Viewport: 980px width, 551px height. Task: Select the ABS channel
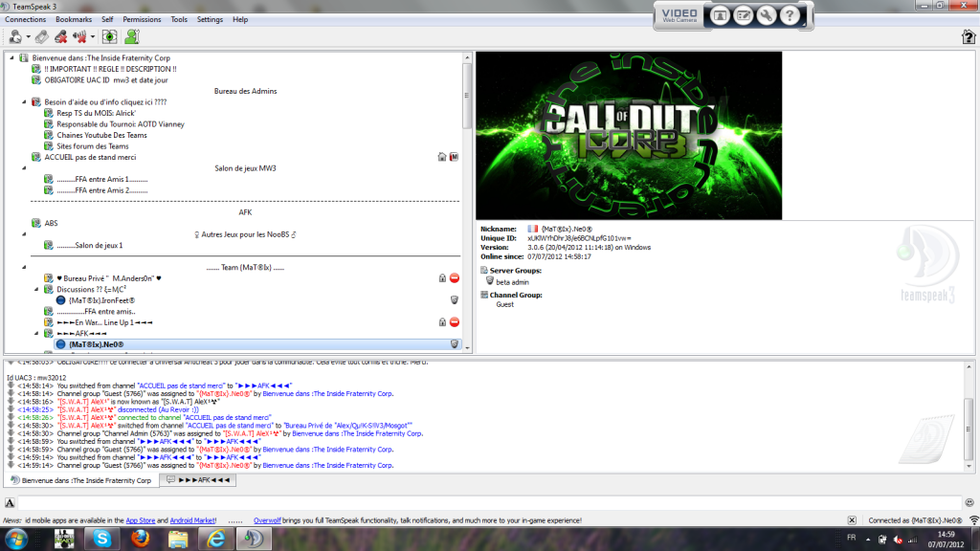click(52, 223)
